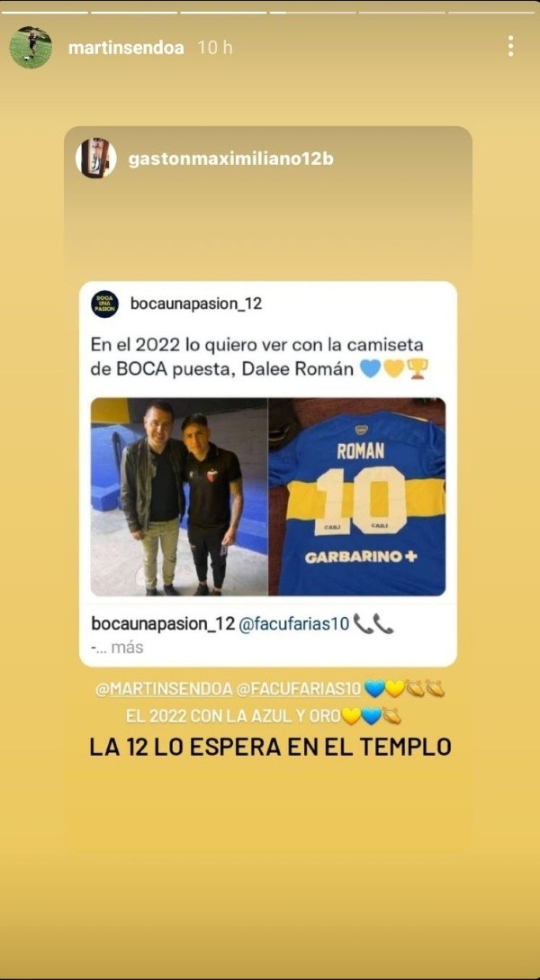Tap the @facufarias10 mention in the caption
540x980 pixels.
tap(293, 623)
